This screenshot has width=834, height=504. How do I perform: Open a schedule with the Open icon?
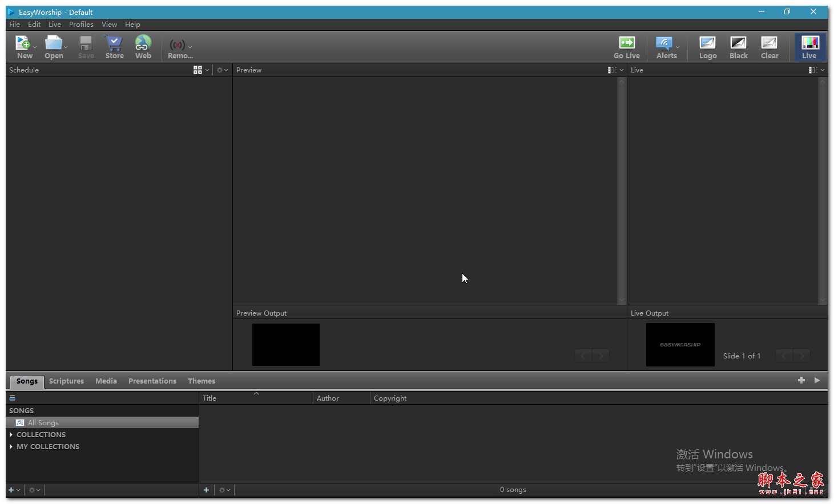coord(53,43)
